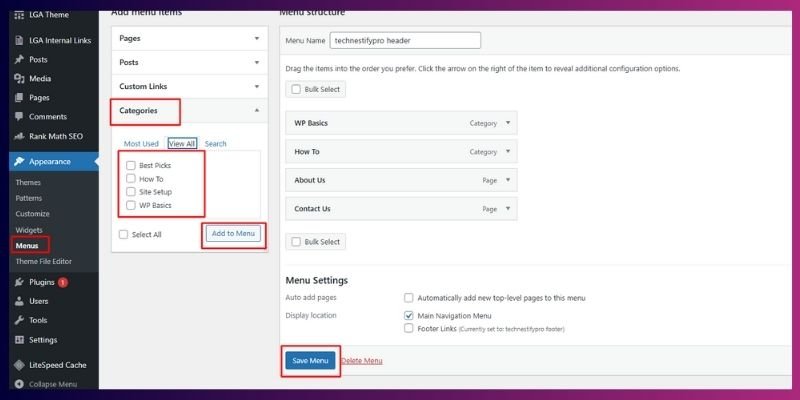Tick the Site Setup category checkbox
Screen dimensions: 800x400
[131, 192]
